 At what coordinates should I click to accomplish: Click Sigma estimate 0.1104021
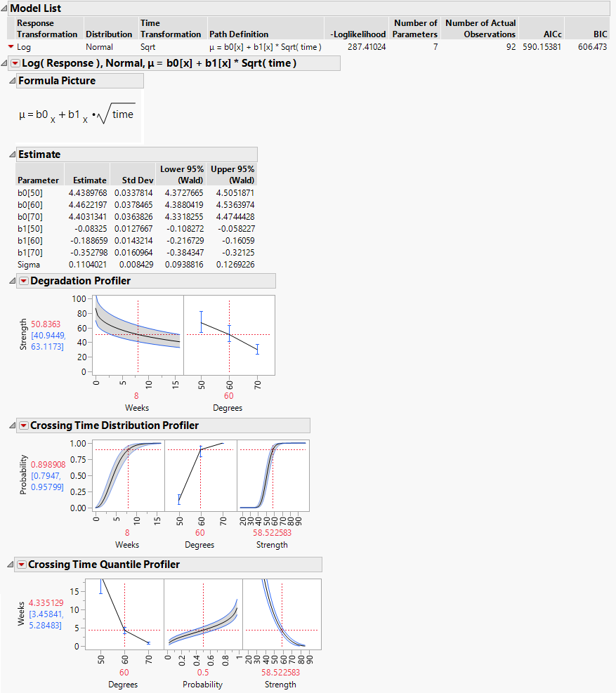[88, 265]
